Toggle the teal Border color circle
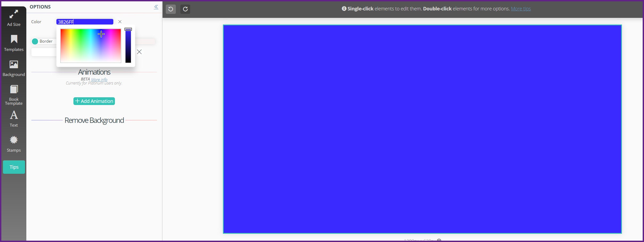 35,41
